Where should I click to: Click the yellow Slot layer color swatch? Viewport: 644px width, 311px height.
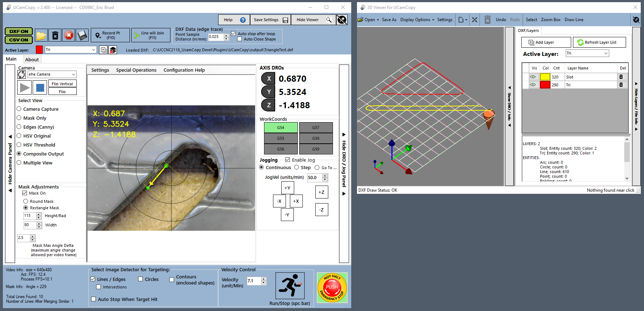(x=545, y=77)
